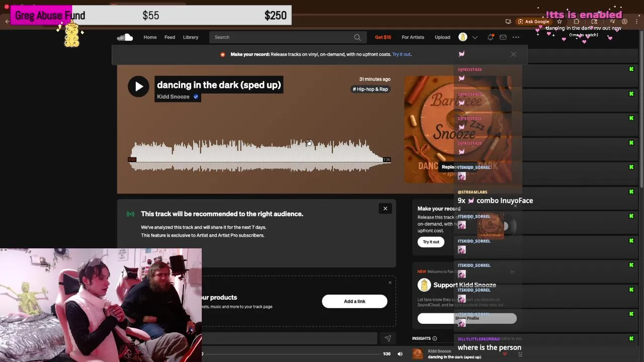Open the Get $15 offer

click(383, 37)
